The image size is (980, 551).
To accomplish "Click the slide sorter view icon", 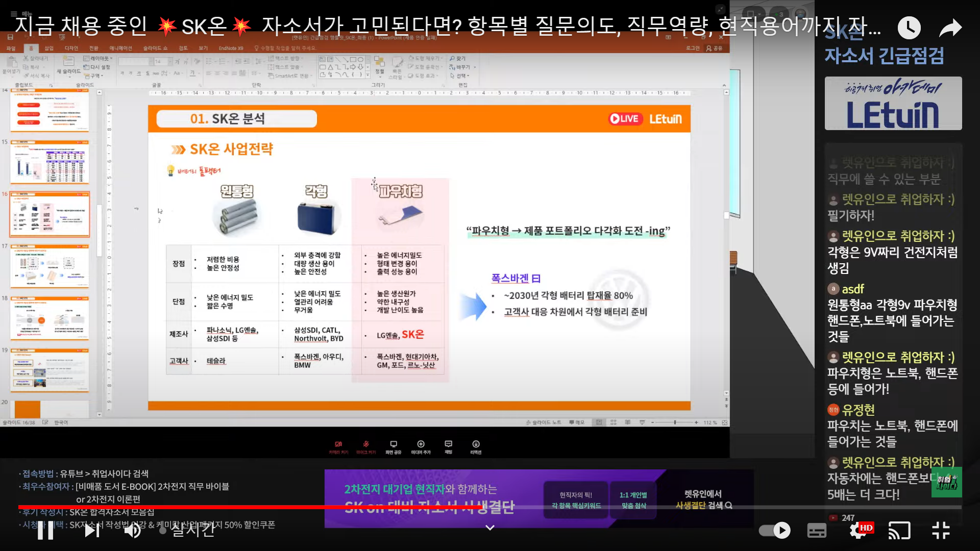I will click(614, 422).
